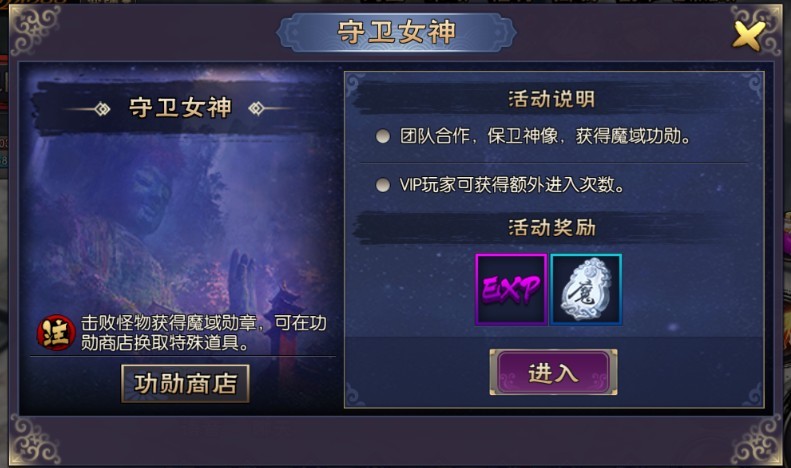Viewport: 791px width, 468px height.
Task: Click the 守卫女神 label over the artwork
Action: point(180,108)
